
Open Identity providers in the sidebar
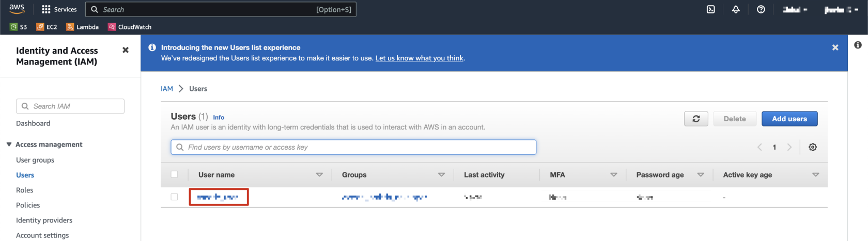click(44, 220)
